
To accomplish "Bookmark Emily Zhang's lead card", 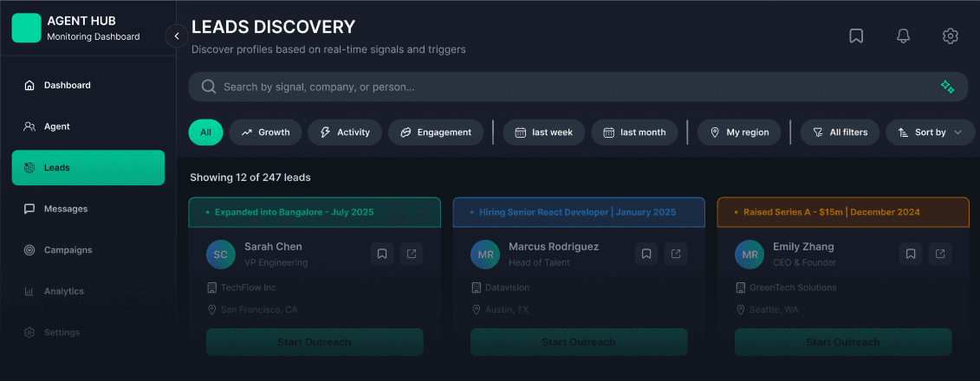I will 911,254.
